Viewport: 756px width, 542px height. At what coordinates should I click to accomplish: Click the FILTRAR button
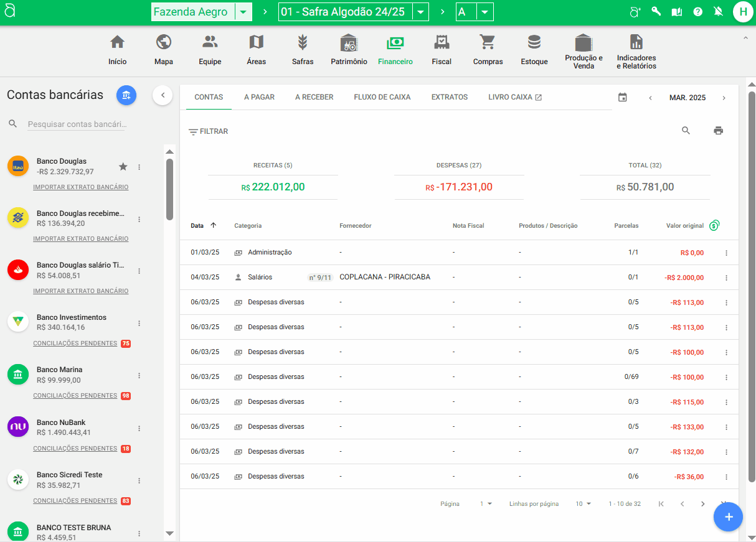pyautogui.click(x=209, y=131)
